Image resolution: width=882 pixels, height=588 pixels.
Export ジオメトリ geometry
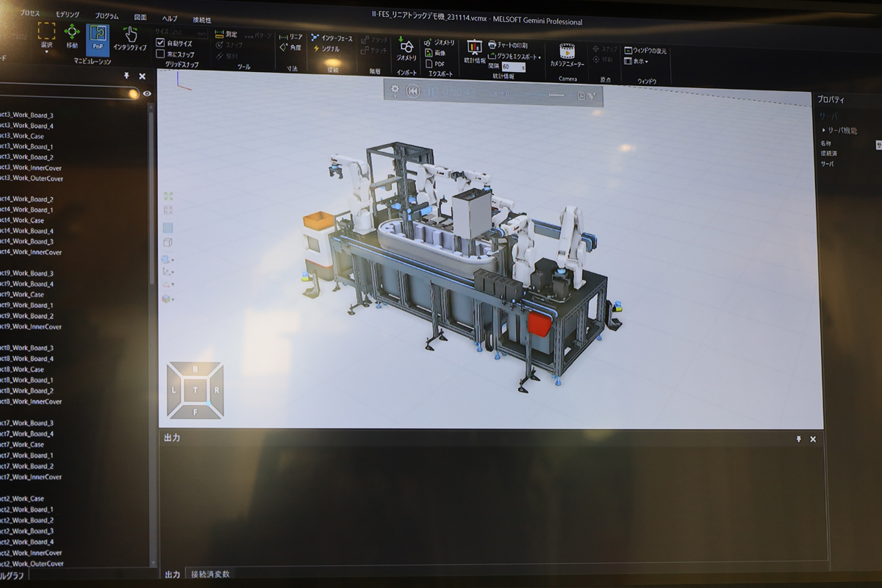[440, 43]
